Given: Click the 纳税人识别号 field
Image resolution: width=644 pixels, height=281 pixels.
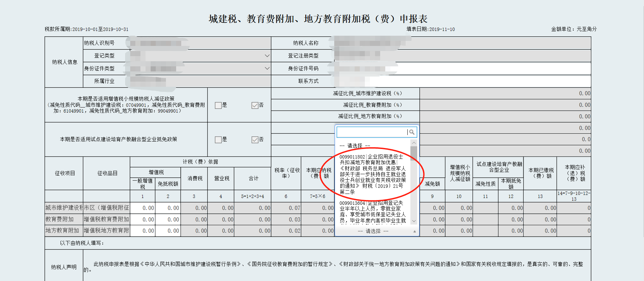Looking at the screenshot, I should click(x=201, y=43).
